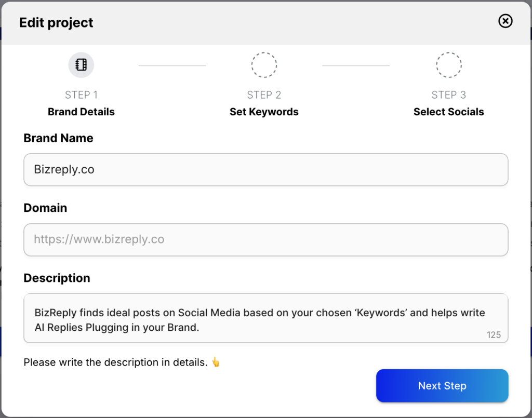
Task: Open the Select Socials step
Action: pyautogui.click(x=448, y=112)
